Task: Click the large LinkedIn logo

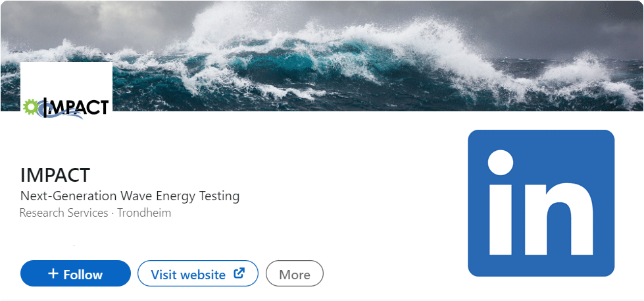Action: pos(541,203)
